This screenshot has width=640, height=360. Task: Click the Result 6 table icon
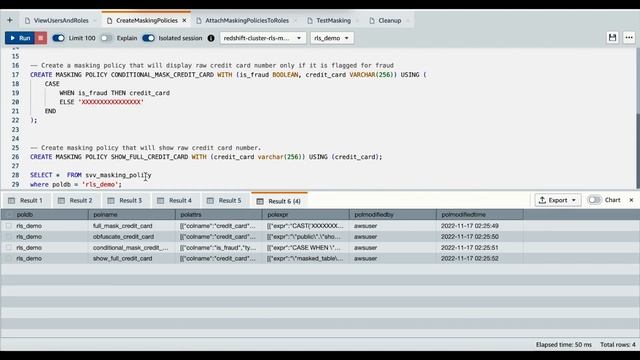260,201
